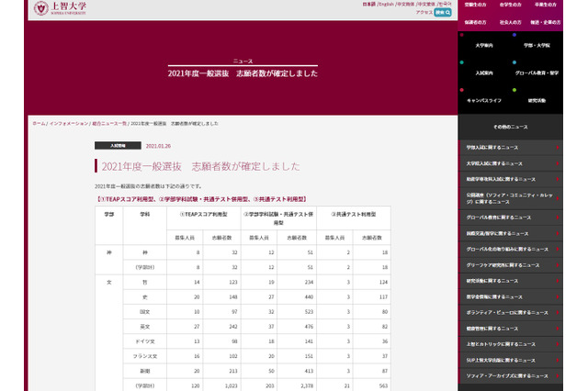This screenshot has width=588, height=391.
Task: Open 受験生の方 audience page
Action: tap(475, 5)
